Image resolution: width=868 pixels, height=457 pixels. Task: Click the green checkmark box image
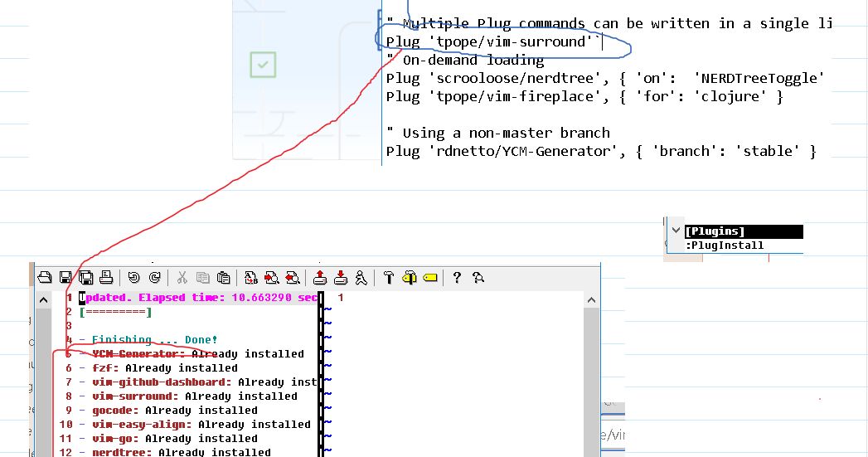pos(263,65)
